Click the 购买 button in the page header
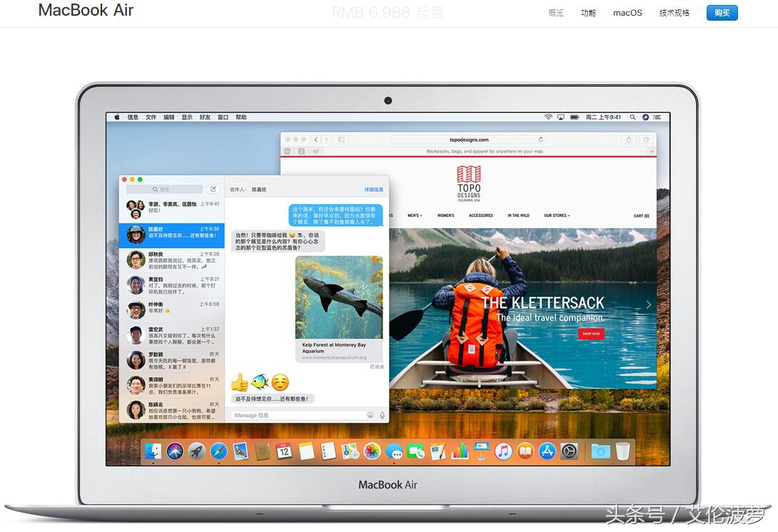Image resolution: width=778 pixels, height=532 pixels. 722,13
